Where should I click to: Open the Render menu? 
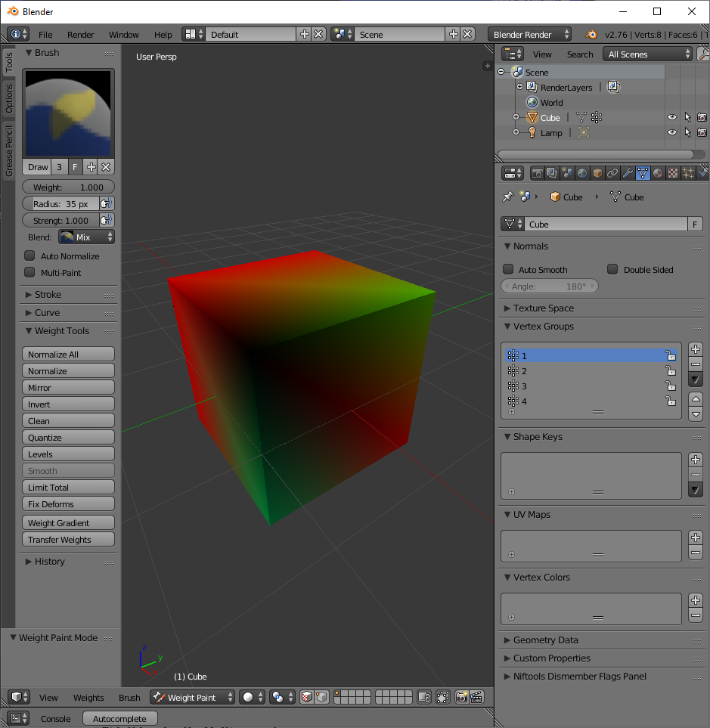coord(80,35)
